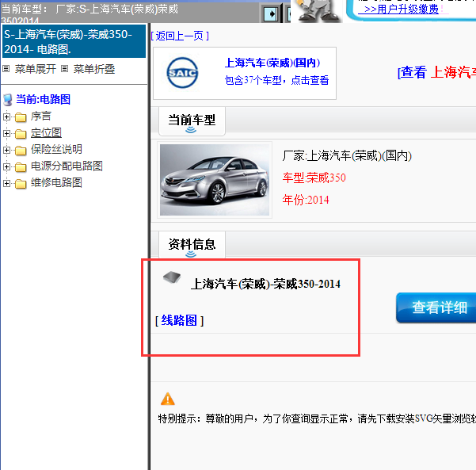Open the 定位图 folder icon
Image resolution: width=476 pixels, height=470 pixels.
tap(21, 134)
